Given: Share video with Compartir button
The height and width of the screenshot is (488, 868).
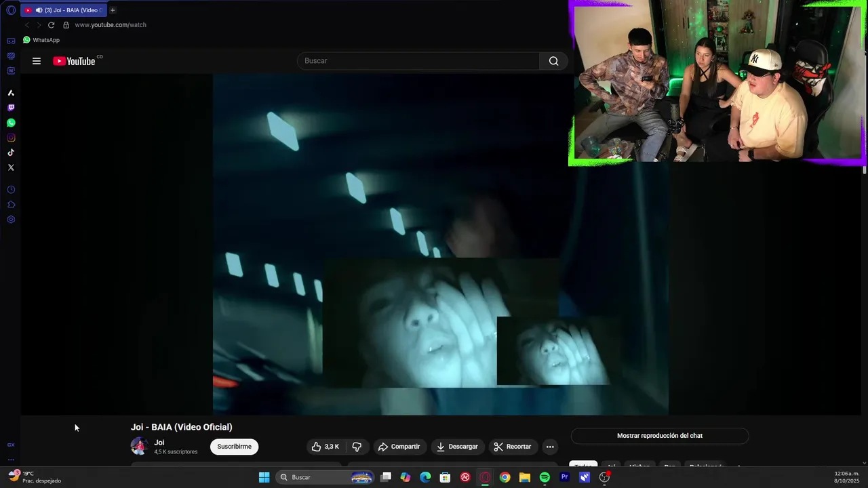Looking at the screenshot, I should (x=399, y=447).
